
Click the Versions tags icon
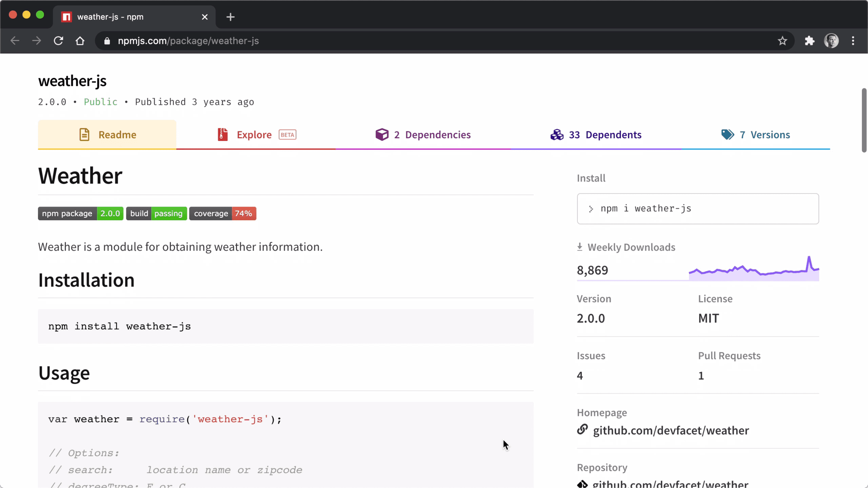click(728, 135)
